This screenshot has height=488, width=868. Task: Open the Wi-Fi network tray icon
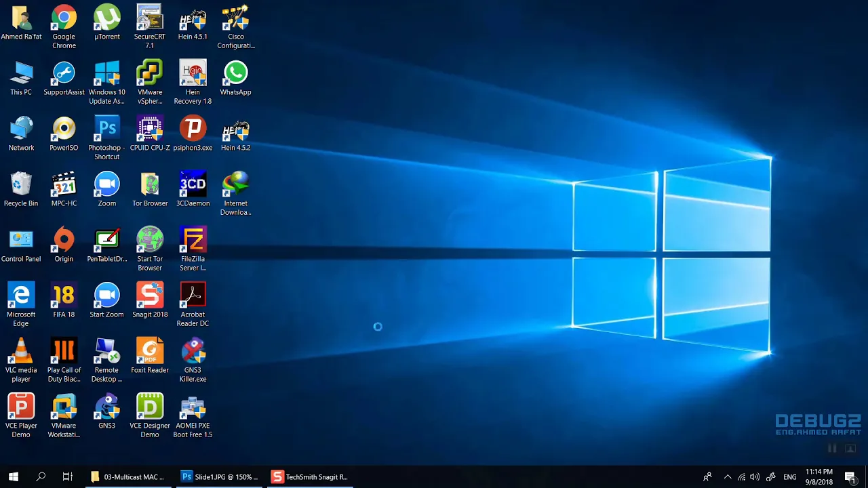point(741,476)
